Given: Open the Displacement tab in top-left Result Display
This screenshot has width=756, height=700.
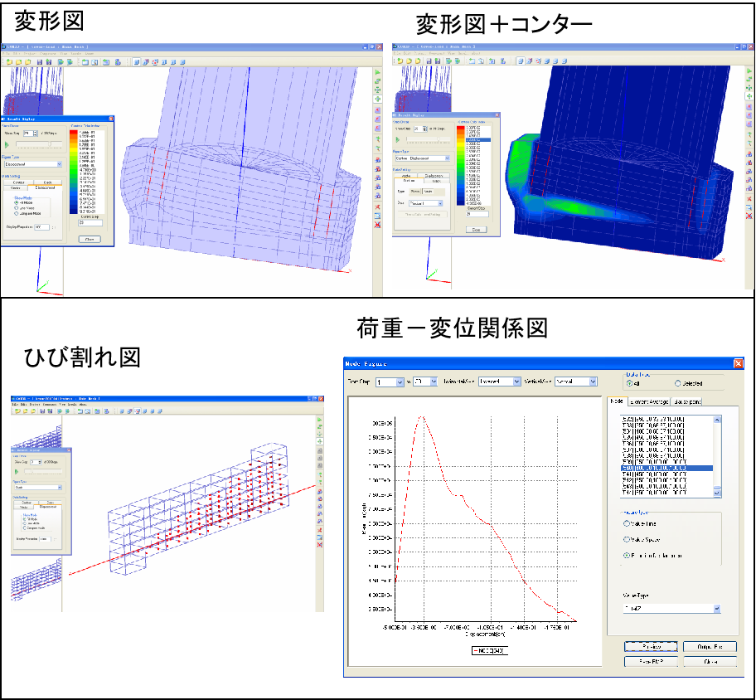Looking at the screenshot, I should pos(45,187).
